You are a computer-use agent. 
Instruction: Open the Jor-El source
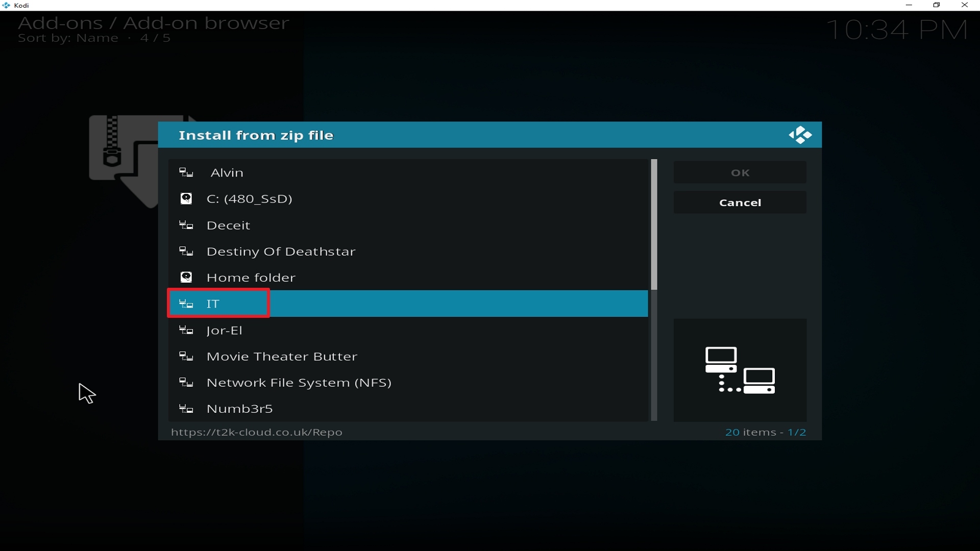click(x=408, y=331)
